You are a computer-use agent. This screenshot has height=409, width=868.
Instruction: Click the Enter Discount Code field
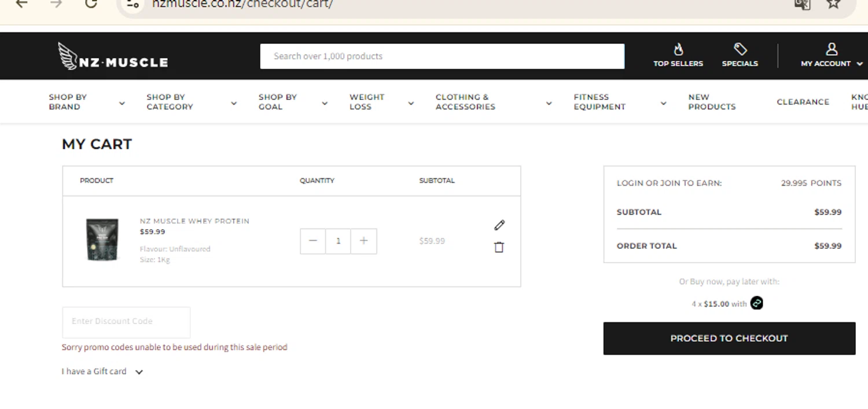(x=126, y=322)
